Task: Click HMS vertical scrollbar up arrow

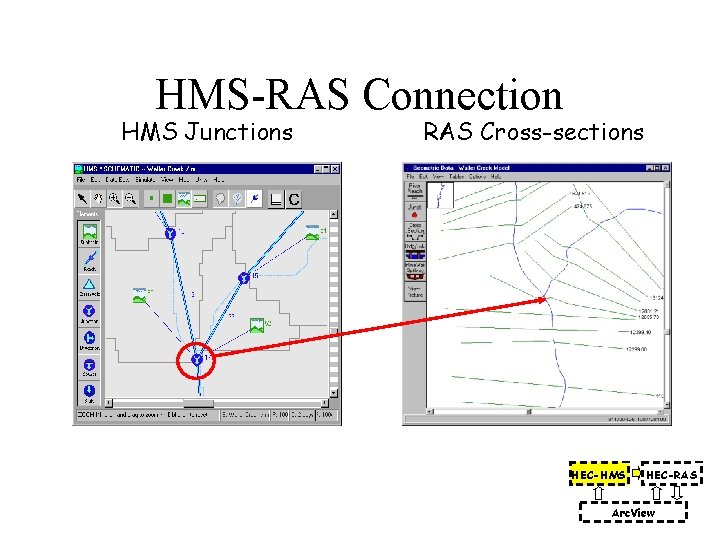Action: (334, 214)
